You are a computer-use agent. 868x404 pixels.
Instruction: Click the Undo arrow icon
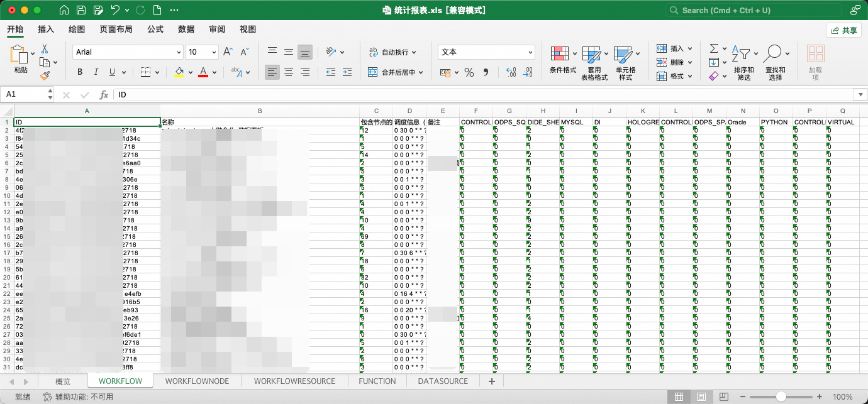tap(115, 10)
